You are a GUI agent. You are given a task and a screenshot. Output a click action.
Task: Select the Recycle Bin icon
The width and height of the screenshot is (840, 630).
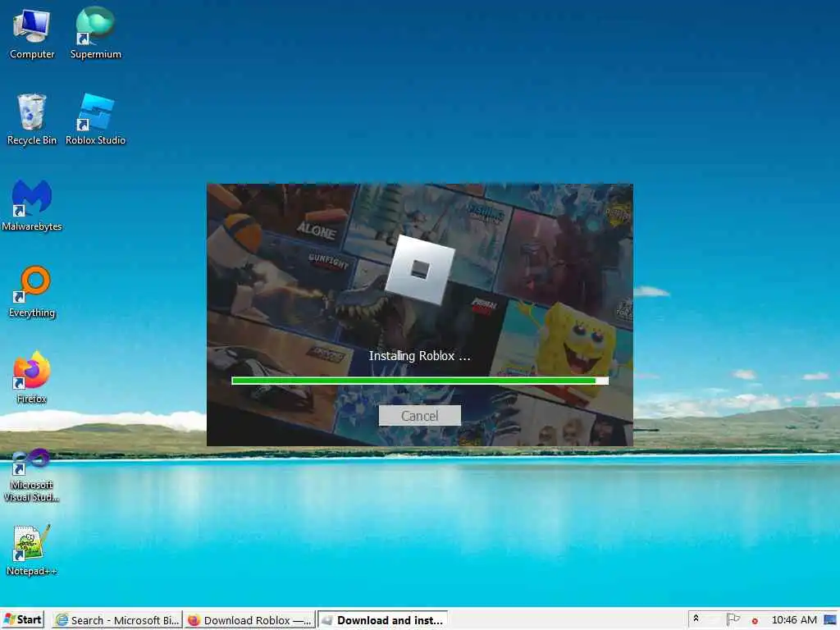pyautogui.click(x=32, y=120)
